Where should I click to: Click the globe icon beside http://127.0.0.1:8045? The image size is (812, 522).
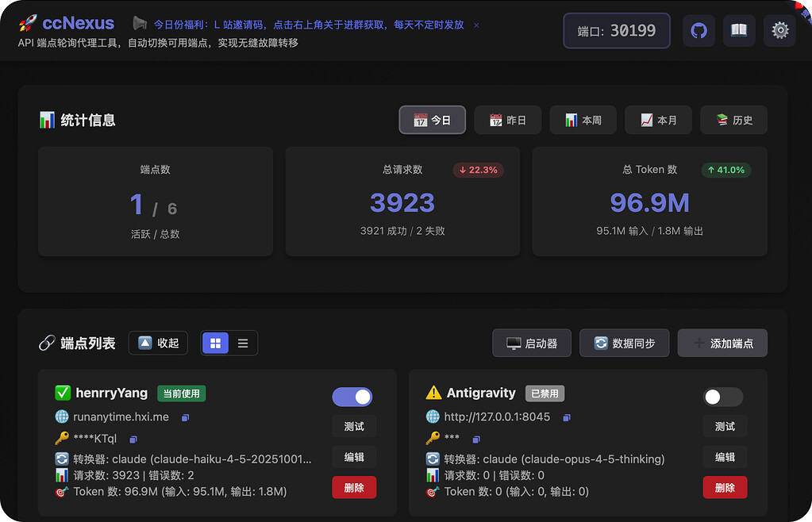[433, 416]
